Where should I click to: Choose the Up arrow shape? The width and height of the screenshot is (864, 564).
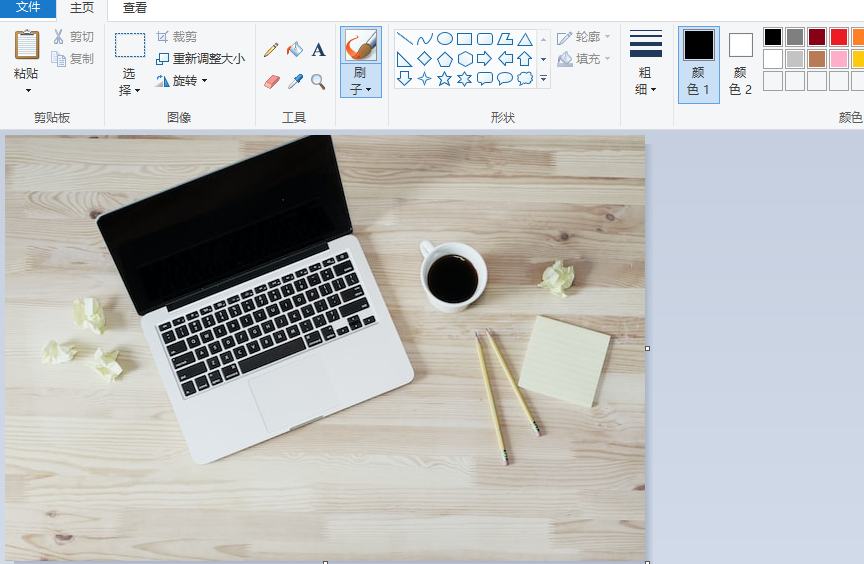(x=525, y=58)
